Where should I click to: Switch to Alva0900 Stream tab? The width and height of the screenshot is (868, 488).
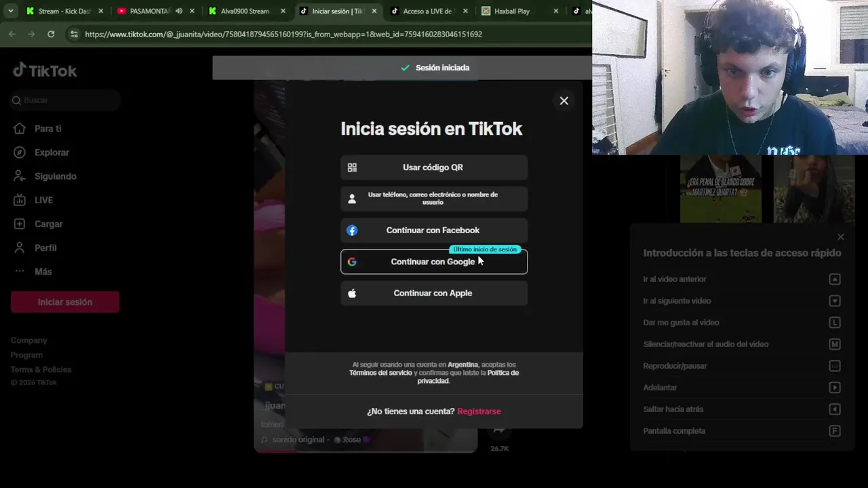245,11
